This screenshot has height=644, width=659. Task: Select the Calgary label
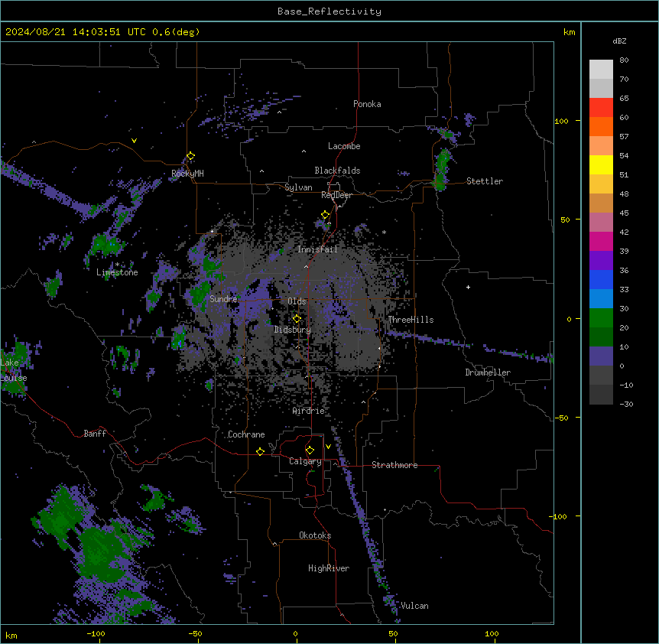(x=305, y=461)
